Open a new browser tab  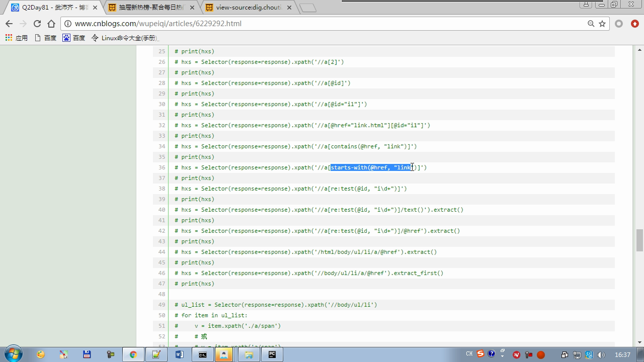point(308,8)
